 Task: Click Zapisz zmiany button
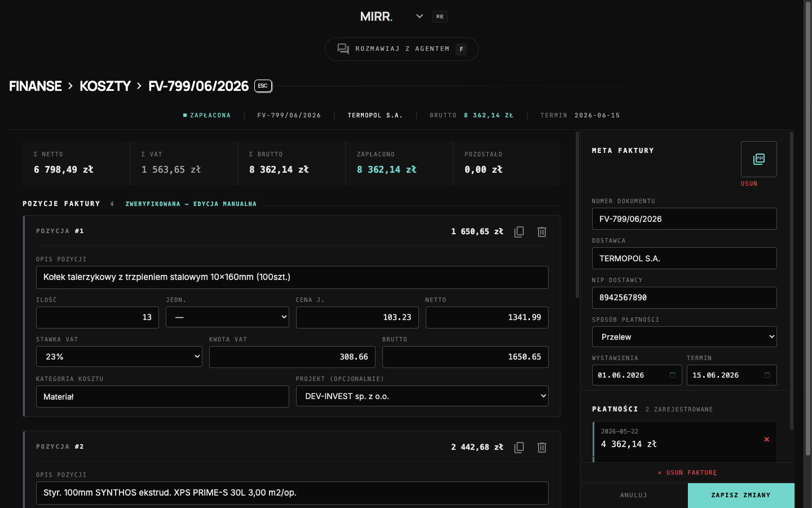click(x=741, y=496)
